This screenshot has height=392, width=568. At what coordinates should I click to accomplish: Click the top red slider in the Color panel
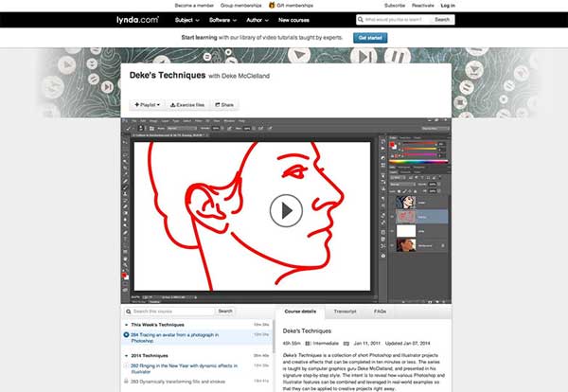pyautogui.click(x=419, y=144)
